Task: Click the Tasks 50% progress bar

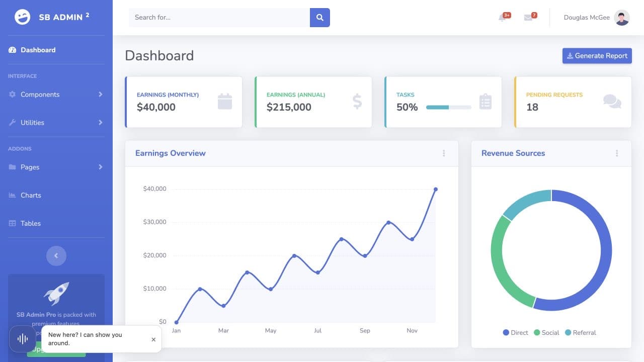Action: pos(449,107)
